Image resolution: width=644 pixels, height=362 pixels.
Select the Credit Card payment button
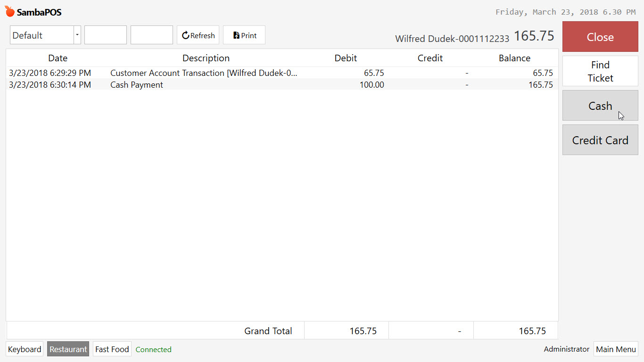click(600, 140)
